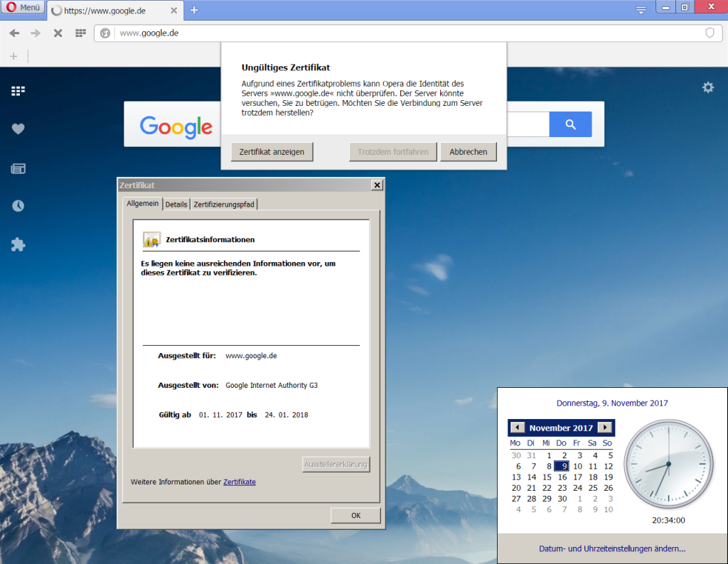728x564 pixels.
Task: Add bookmark with the bookmarks bar plus
Action: pos(14,56)
